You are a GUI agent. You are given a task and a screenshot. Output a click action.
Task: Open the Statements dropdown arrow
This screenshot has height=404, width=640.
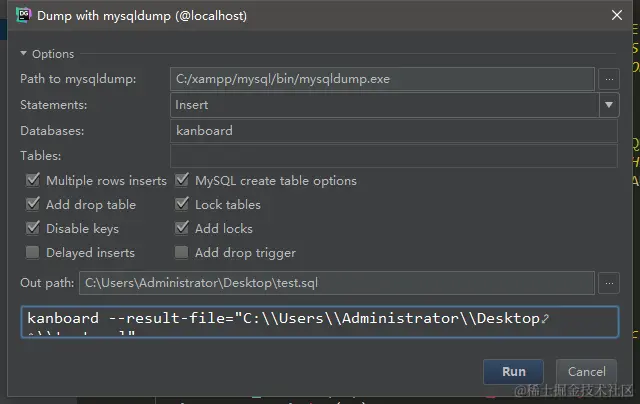[x=609, y=105]
